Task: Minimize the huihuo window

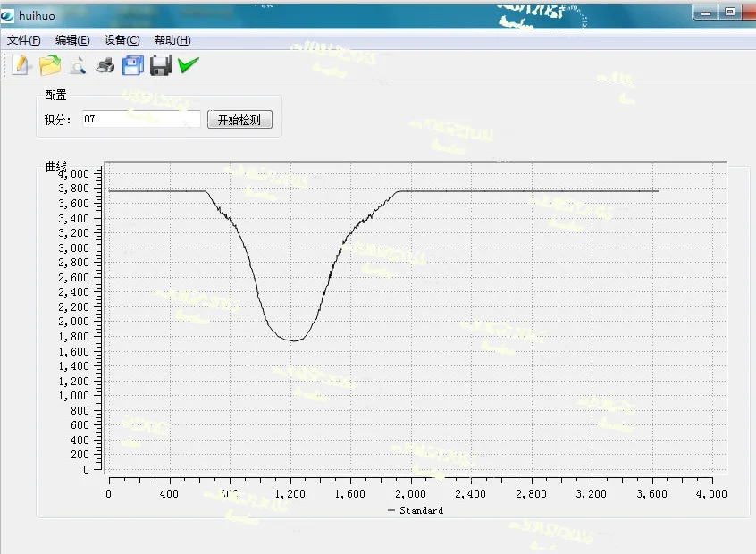Action: click(706, 12)
